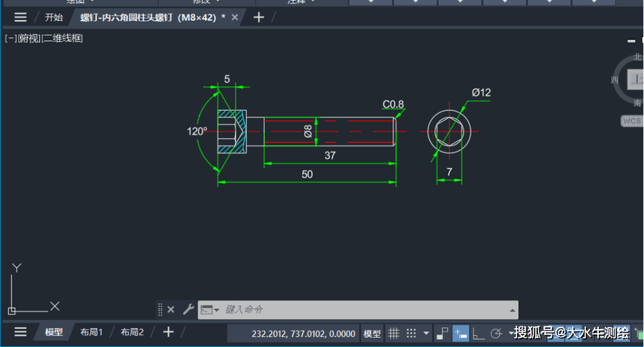Viewport: 644px width, 347px height.
Task: Click the [-] viewport controls label
Action: pyautogui.click(x=10, y=39)
